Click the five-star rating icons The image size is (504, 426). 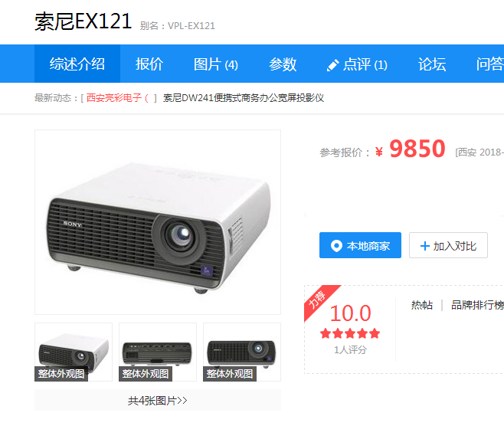click(350, 334)
